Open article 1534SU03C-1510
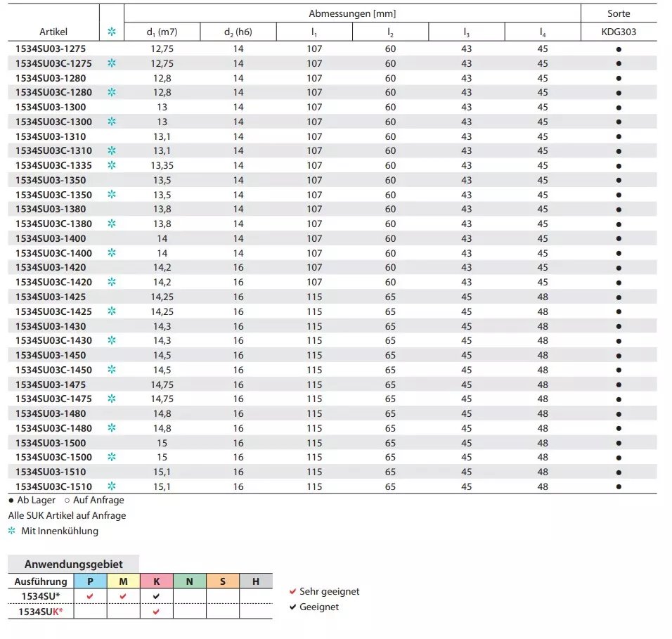This screenshot has height=639, width=672. 53,486
